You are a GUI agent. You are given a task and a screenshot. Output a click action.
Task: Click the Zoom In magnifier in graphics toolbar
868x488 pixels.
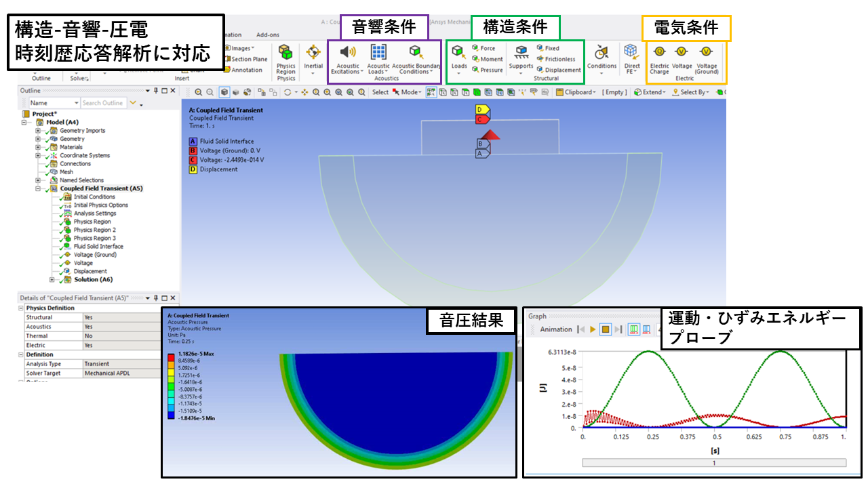click(x=197, y=92)
